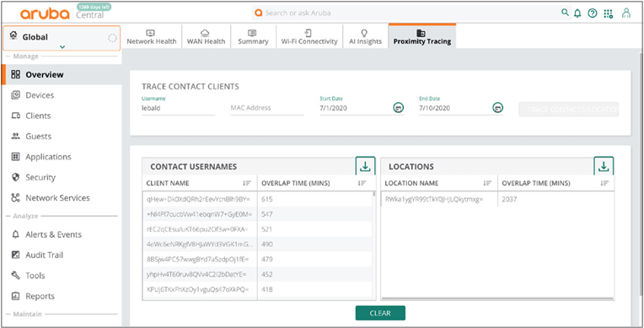Click the Global refresh circle icon
Screen dimensions: 644x328
pyautogui.click(x=112, y=38)
